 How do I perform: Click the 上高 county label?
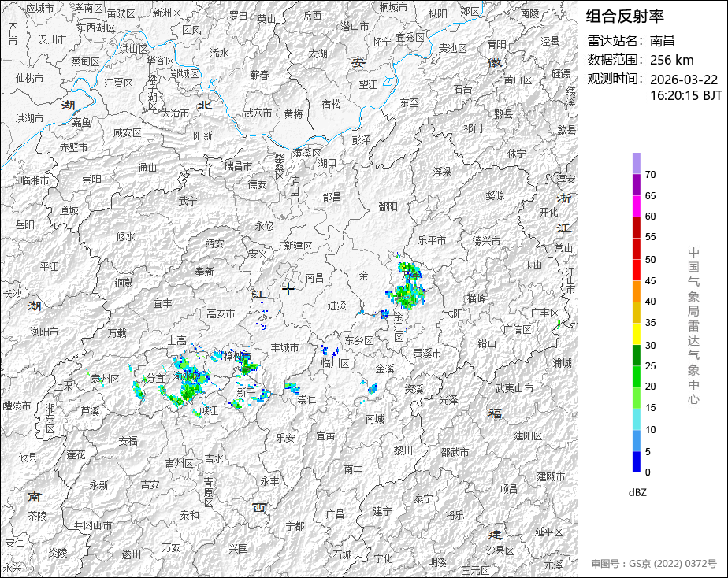point(177,341)
